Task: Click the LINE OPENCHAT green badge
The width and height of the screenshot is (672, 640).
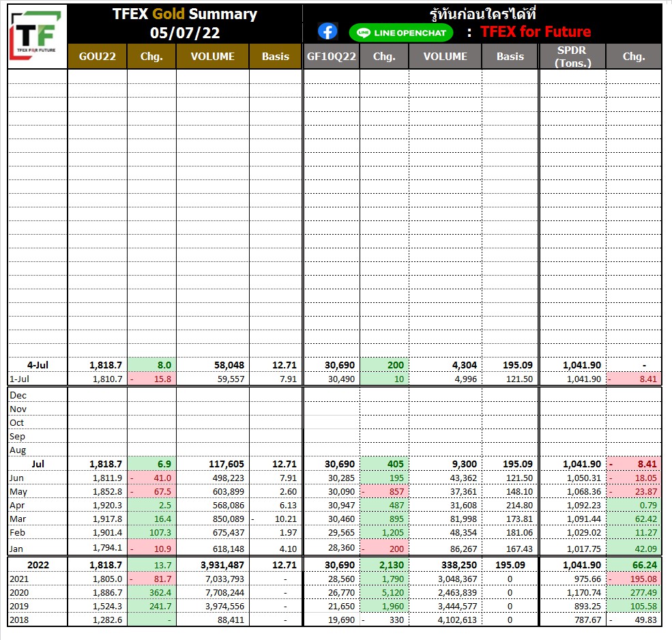Action: pos(401,33)
